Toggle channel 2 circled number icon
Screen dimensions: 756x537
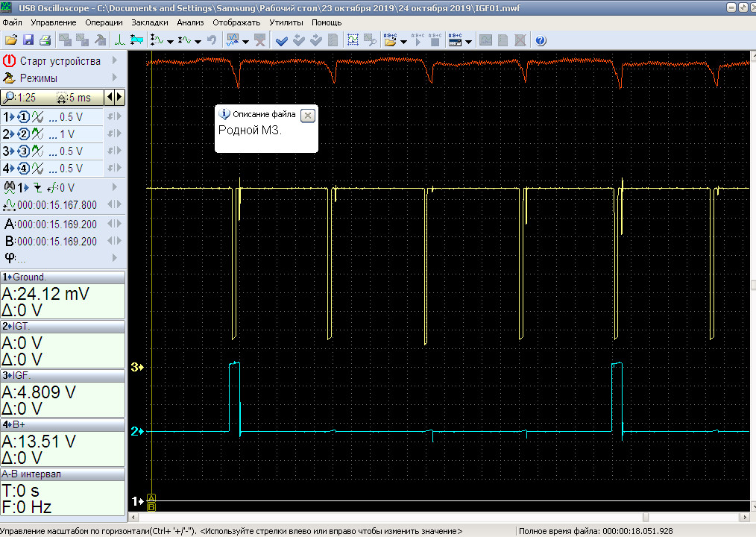click(x=23, y=134)
